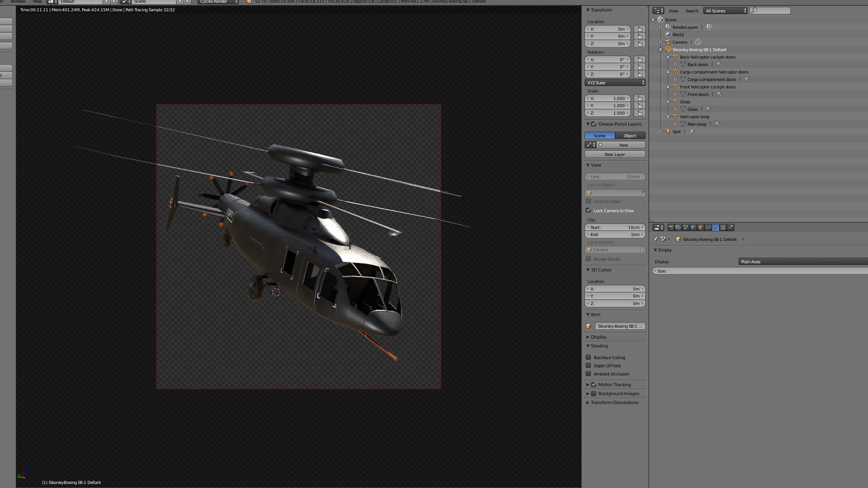Screen dimensions: 868x488
Task: Click the lamp data icon next to Spot
Action: (x=692, y=131)
